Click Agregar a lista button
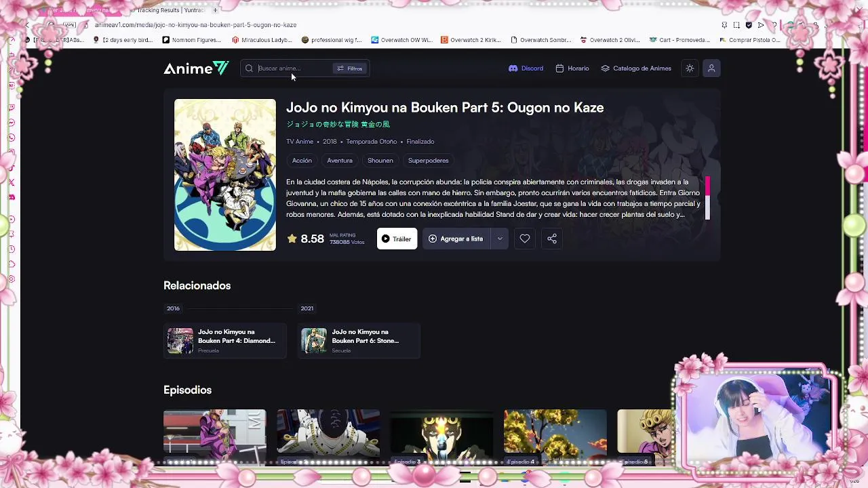The height and width of the screenshot is (488, 868). 456,239
